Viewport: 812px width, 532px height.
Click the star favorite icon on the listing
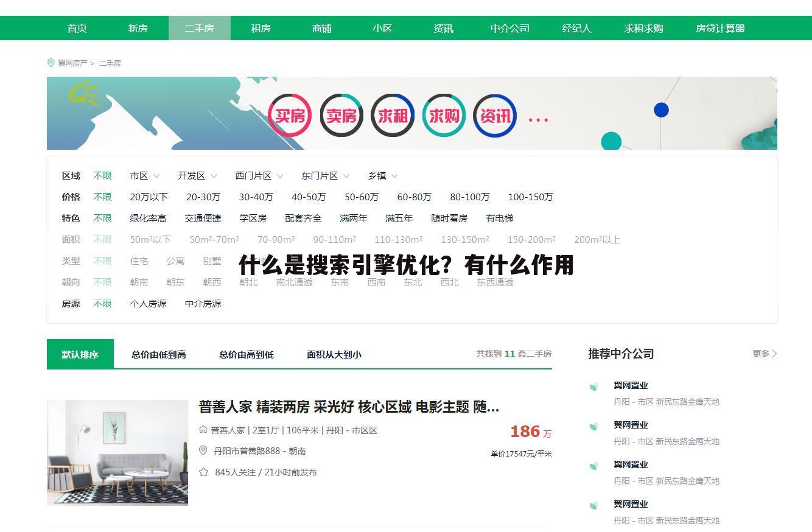203,472
